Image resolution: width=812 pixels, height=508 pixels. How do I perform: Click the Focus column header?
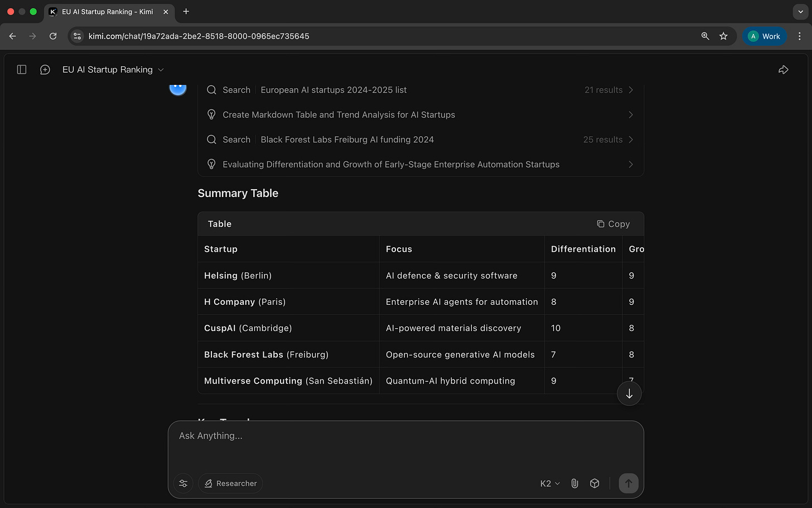[462, 249]
